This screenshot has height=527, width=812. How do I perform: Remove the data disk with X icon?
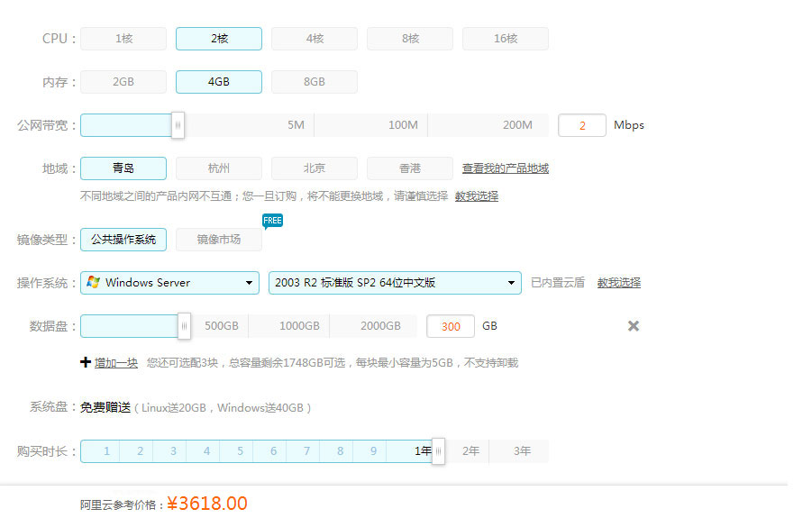634,326
